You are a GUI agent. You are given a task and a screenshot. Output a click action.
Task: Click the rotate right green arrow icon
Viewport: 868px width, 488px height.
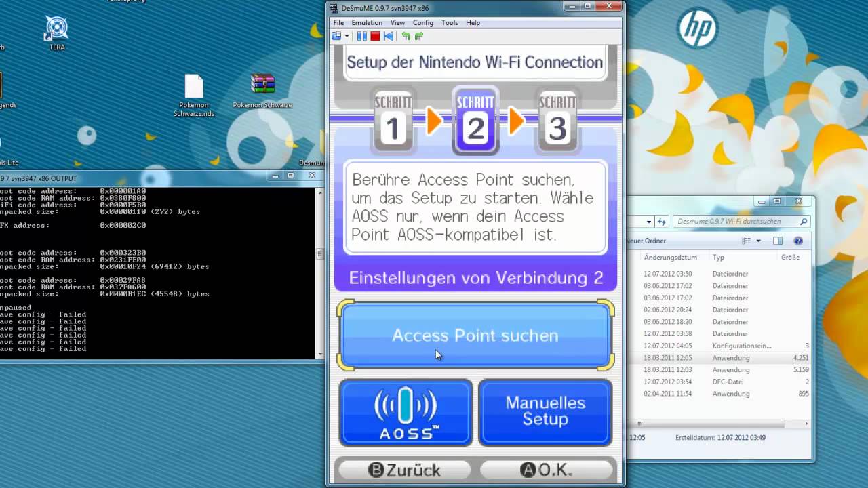[x=418, y=36]
